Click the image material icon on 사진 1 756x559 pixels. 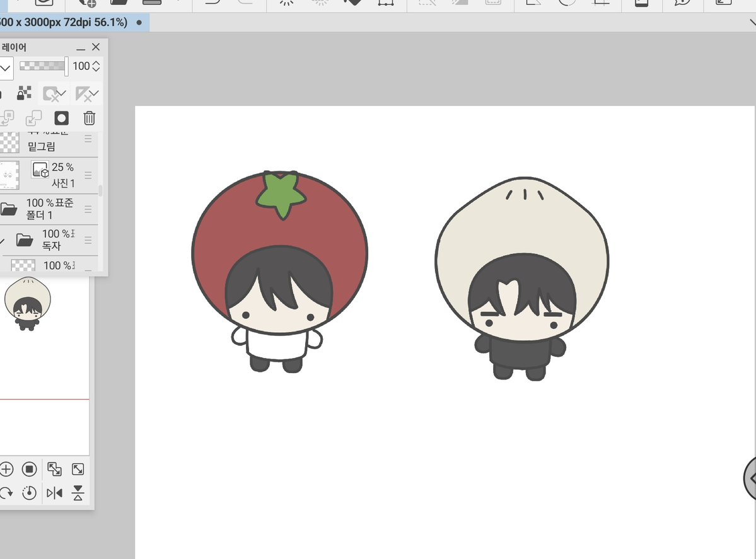[x=40, y=169]
